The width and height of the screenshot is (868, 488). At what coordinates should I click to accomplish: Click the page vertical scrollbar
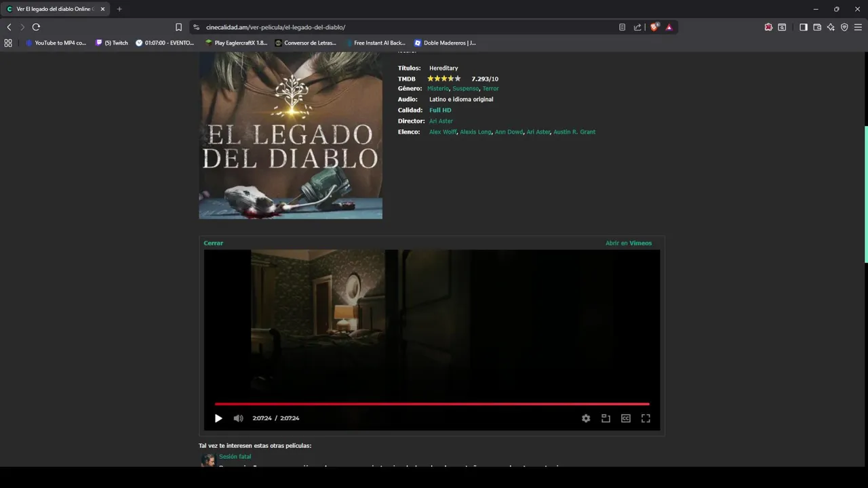pyautogui.click(x=865, y=194)
